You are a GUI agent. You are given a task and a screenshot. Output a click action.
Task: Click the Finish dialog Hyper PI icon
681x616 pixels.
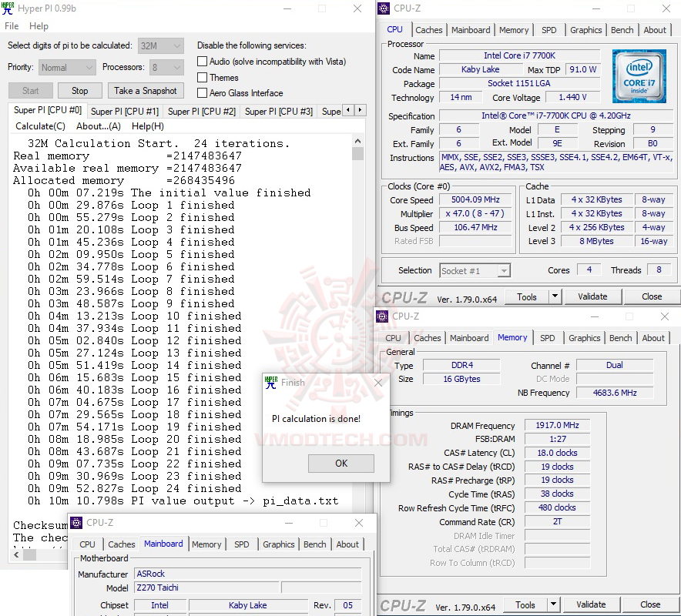point(271,383)
